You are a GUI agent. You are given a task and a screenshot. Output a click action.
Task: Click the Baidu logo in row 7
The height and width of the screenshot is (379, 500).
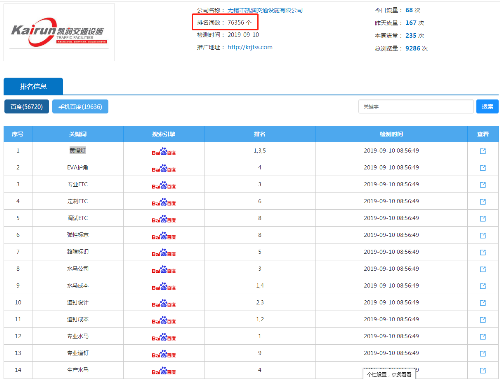click(164, 252)
